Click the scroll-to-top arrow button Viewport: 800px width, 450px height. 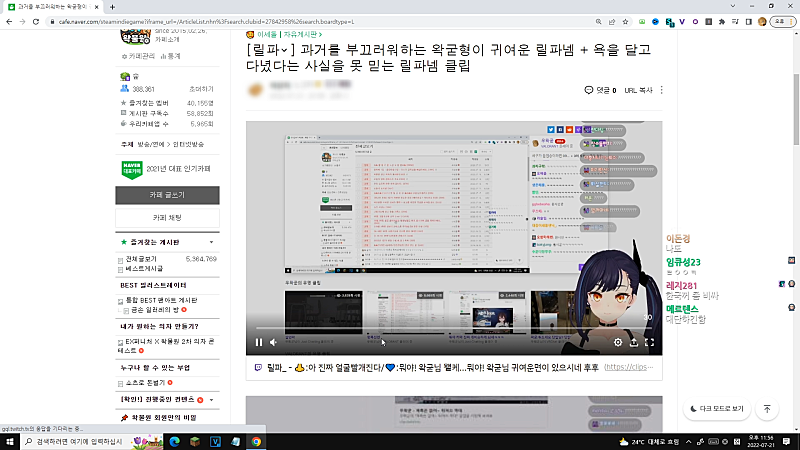767,409
